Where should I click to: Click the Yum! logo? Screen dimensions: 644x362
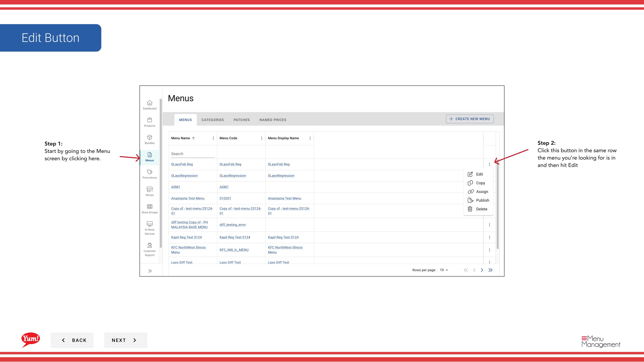click(x=30, y=340)
